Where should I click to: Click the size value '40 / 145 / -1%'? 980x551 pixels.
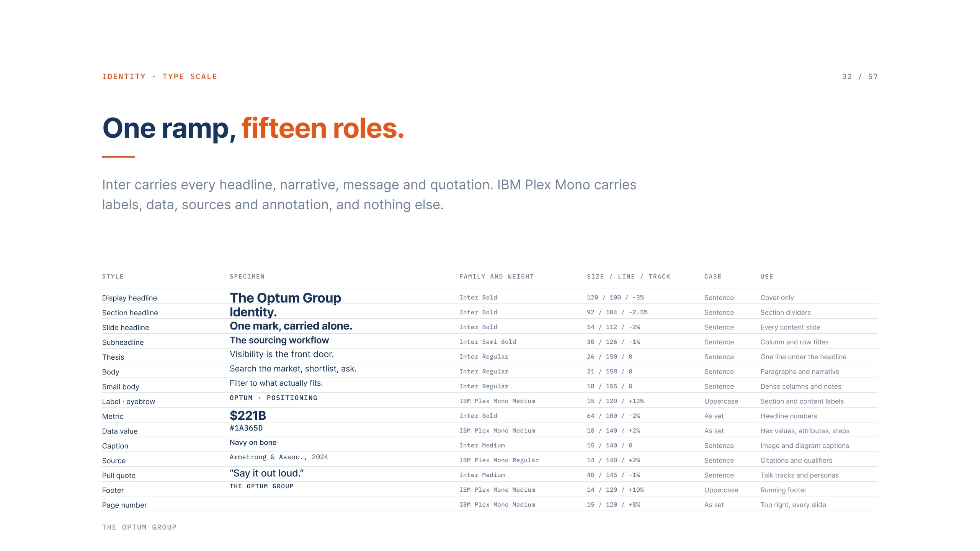(x=613, y=475)
